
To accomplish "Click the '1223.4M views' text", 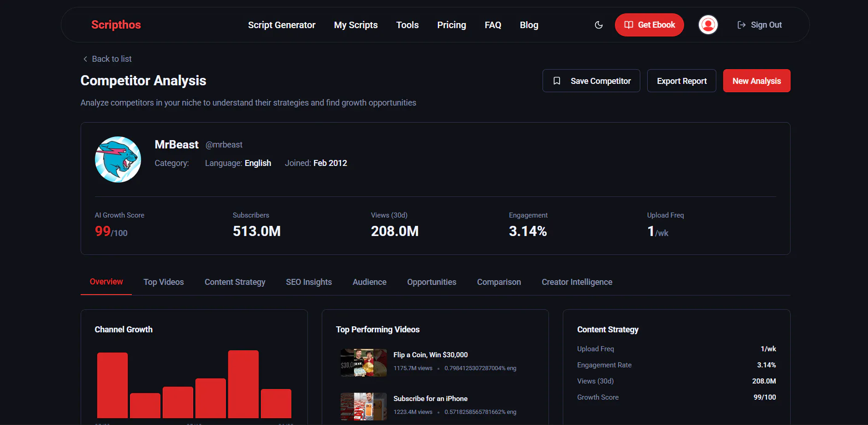I will tap(413, 412).
